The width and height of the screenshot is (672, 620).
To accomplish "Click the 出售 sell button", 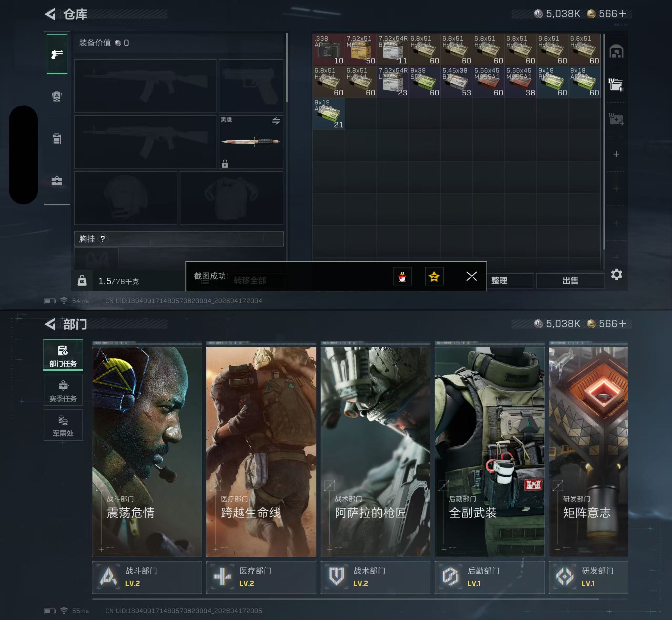I will tap(570, 281).
